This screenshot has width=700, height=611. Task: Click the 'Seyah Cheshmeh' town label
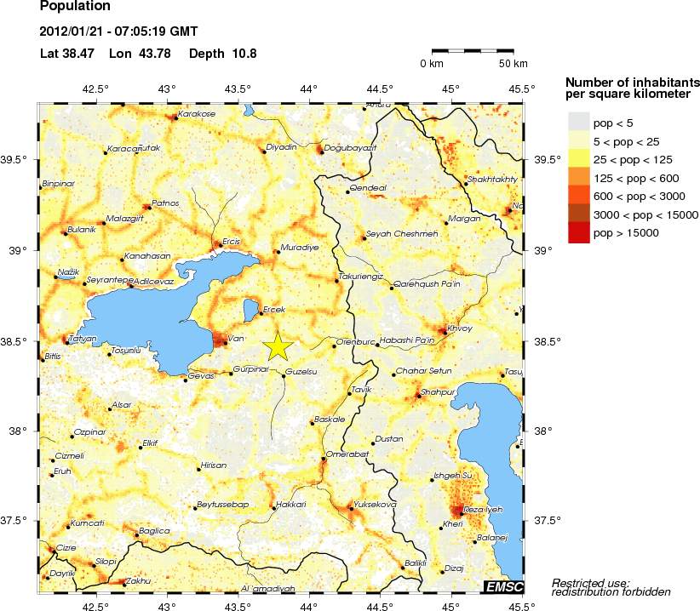[x=402, y=234]
